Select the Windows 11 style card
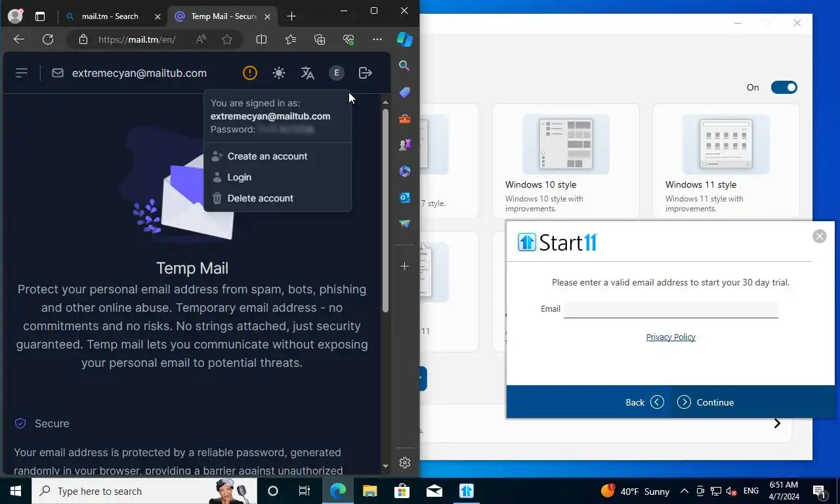 pyautogui.click(x=726, y=161)
